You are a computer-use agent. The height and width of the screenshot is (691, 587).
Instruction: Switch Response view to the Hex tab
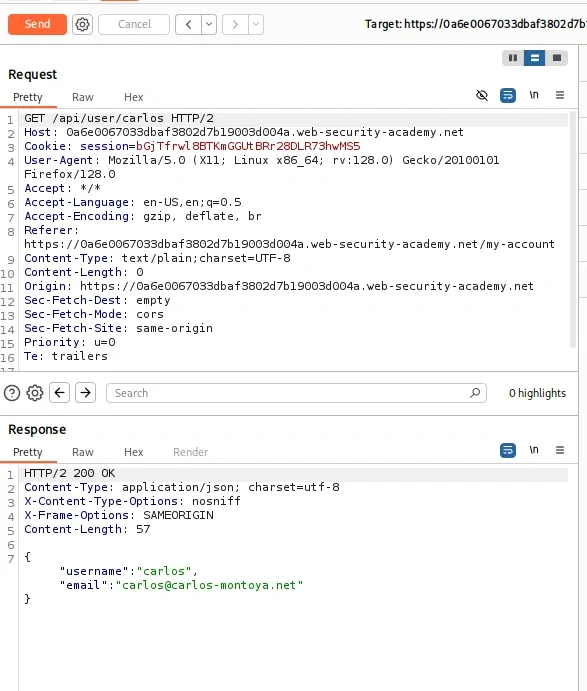[x=134, y=452]
